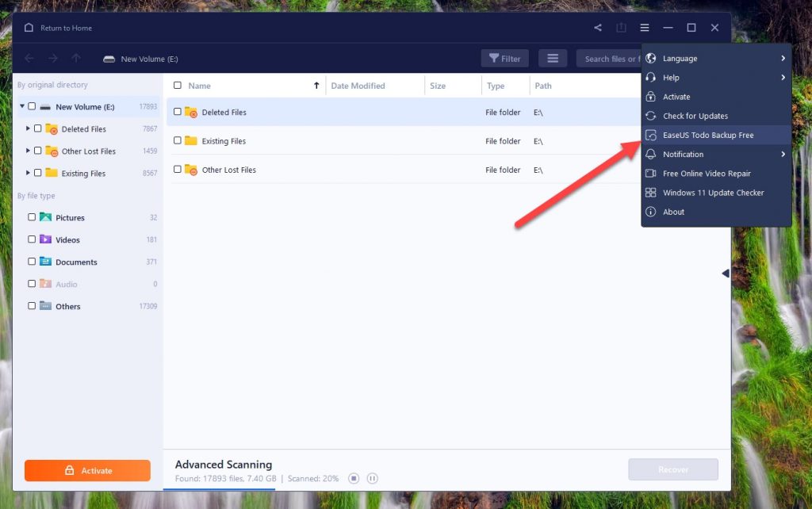Click the share icon in the title bar
Image resolution: width=812 pixels, height=509 pixels.
[597, 27]
